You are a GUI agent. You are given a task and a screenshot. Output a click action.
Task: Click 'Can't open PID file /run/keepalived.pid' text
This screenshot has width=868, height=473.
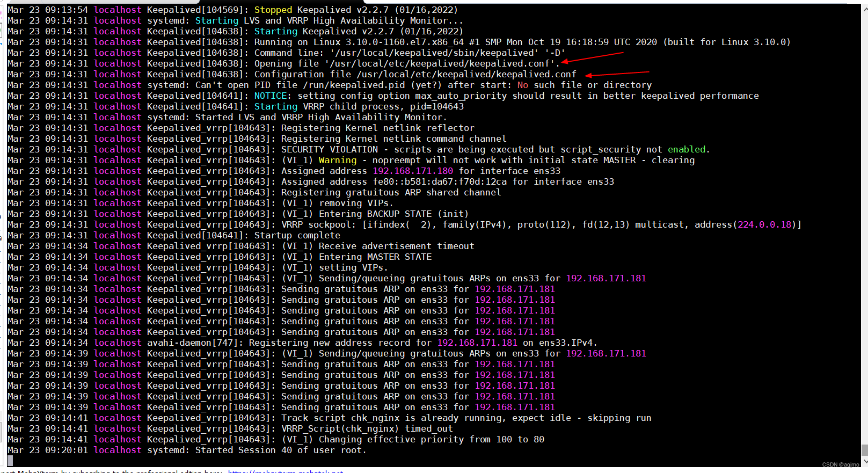423,85
